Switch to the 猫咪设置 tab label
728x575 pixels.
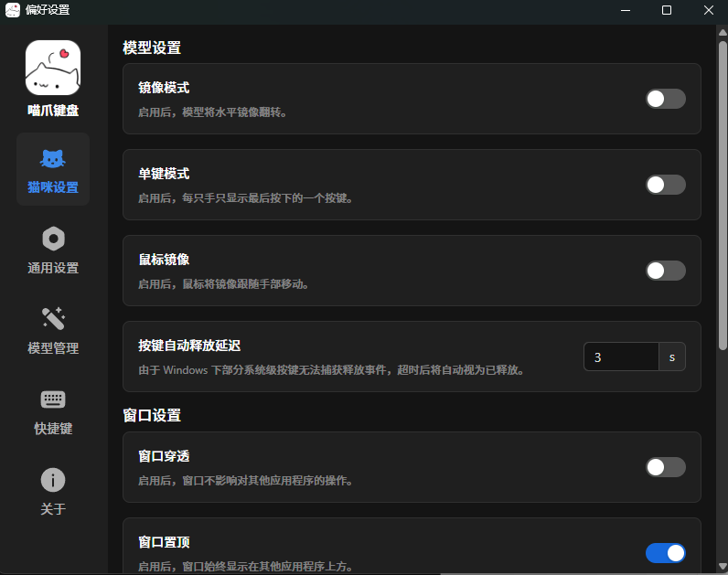(53, 187)
